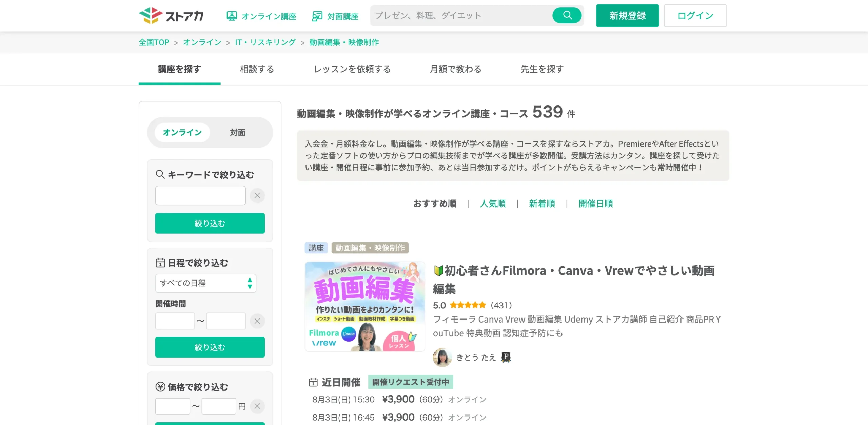Viewport: 868px width, 425px height.
Task: Clear the price range with X
Action: [257, 406]
